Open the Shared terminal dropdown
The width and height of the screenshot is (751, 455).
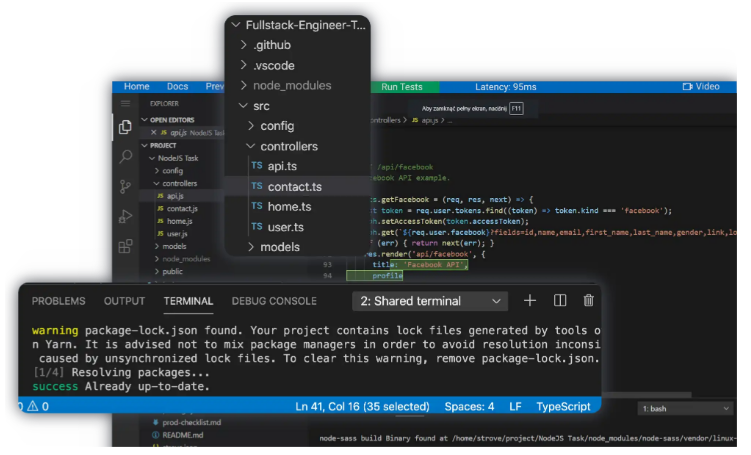click(x=430, y=301)
